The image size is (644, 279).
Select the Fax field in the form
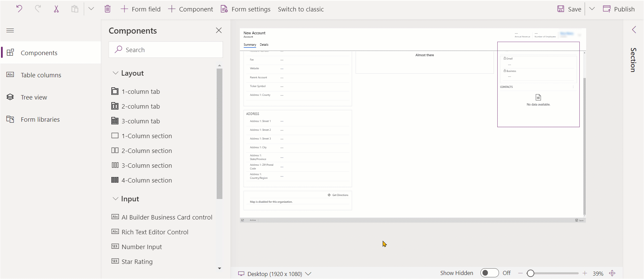(297, 60)
